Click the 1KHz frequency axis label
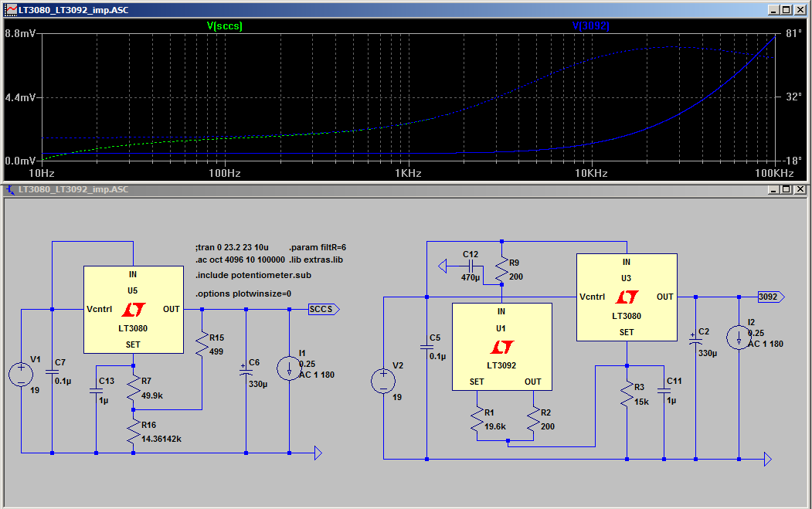 (408, 174)
